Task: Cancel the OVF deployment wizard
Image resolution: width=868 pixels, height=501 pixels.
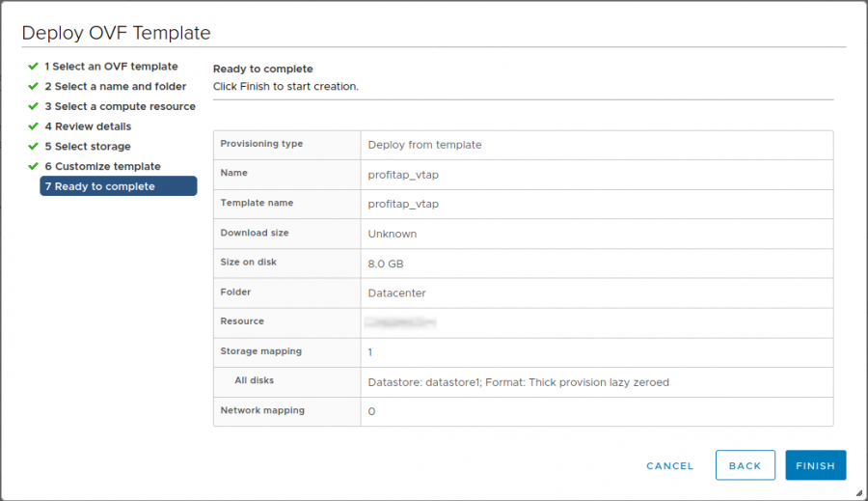Action: point(669,465)
